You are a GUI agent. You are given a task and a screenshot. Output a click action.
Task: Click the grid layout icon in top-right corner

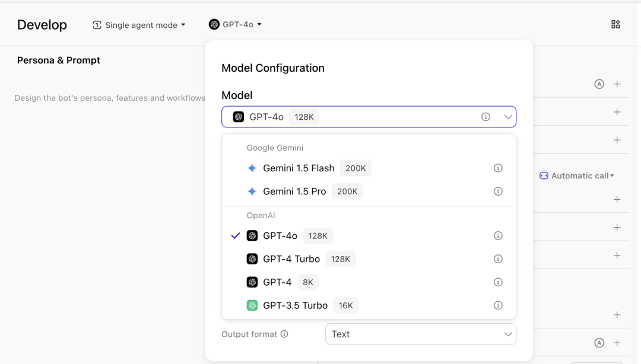(x=615, y=24)
